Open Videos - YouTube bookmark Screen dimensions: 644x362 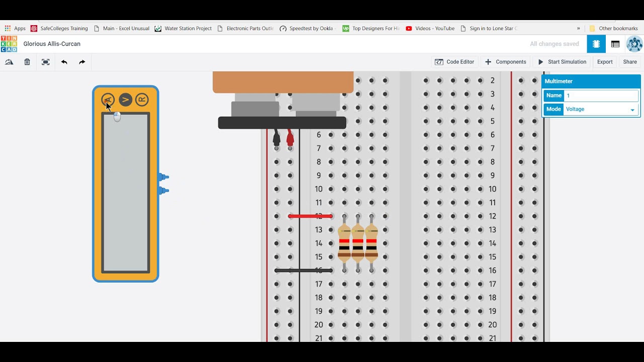(x=430, y=29)
